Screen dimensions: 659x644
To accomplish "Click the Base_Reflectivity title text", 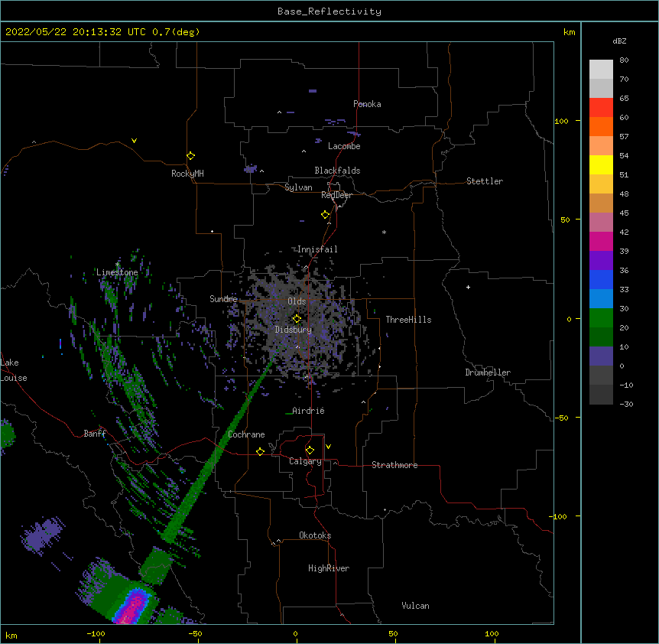I will tap(329, 11).
